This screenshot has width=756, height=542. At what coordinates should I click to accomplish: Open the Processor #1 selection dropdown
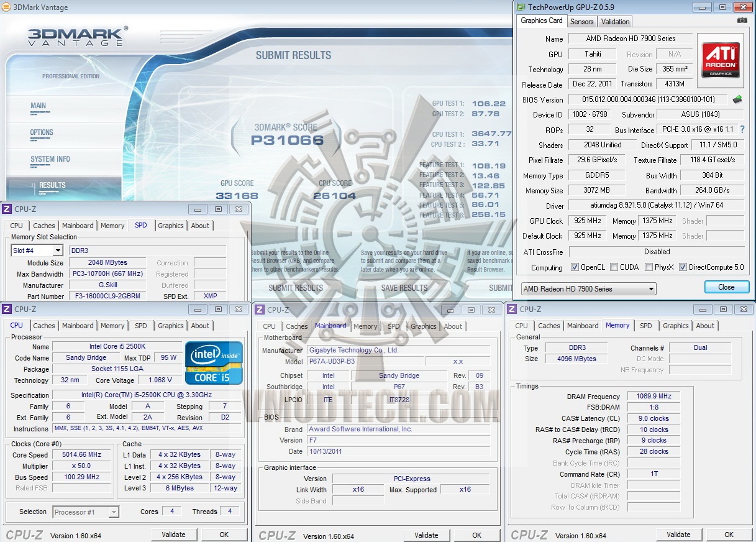pyautogui.click(x=86, y=512)
